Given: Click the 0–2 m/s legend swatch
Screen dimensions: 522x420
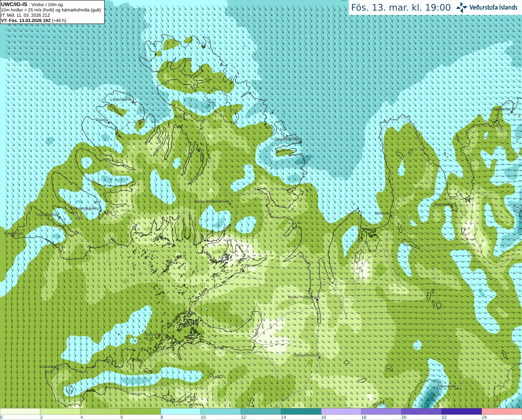Looking at the screenshot, I should [x=20, y=411].
